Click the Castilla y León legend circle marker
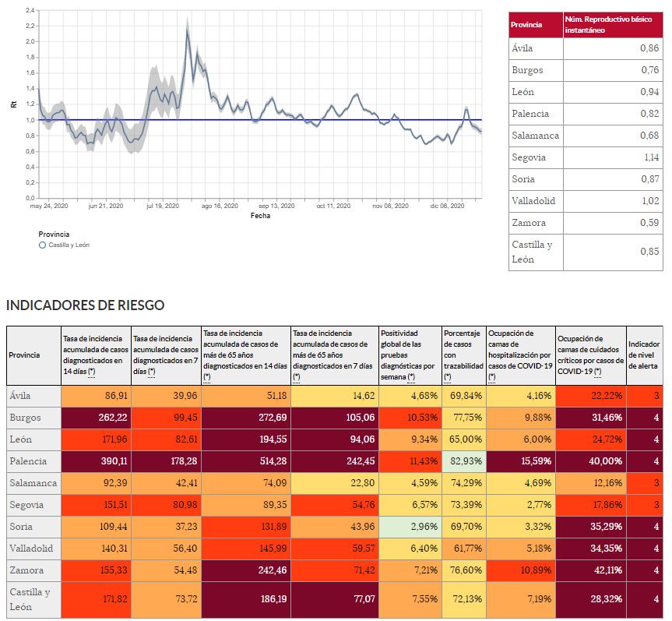 43,245
